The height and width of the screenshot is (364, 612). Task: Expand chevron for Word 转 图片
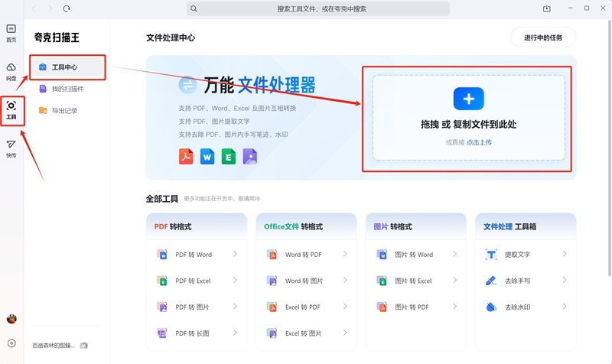pyautogui.click(x=345, y=280)
